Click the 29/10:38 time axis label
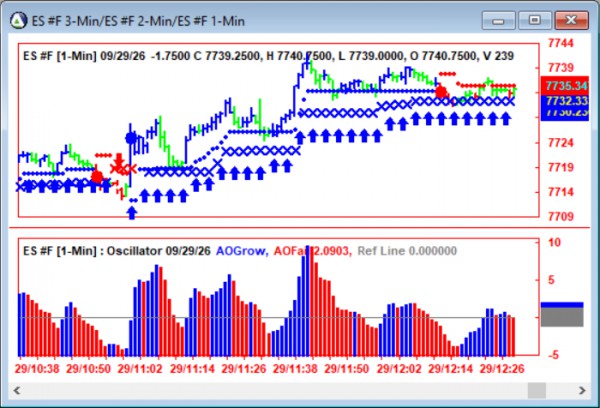The image size is (600, 408). [37, 369]
